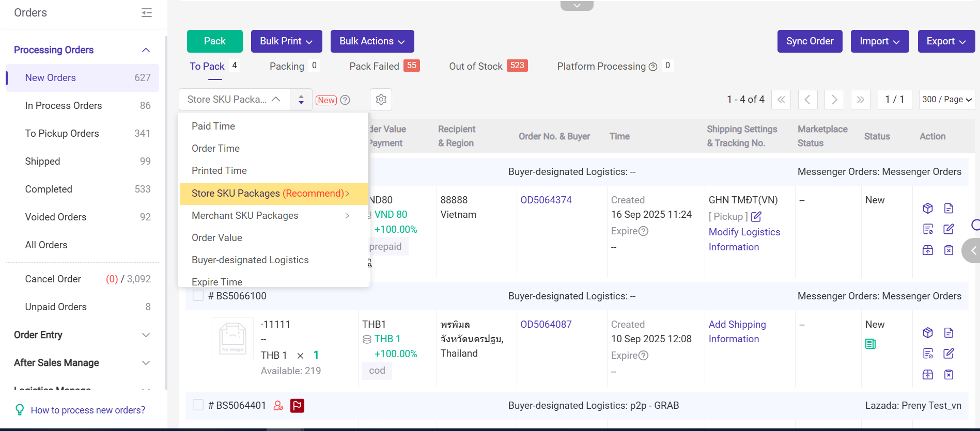The image size is (980, 431).
Task: Click the product thumbnail image for item 11111
Action: pyautogui.click(x=232, y=339)
